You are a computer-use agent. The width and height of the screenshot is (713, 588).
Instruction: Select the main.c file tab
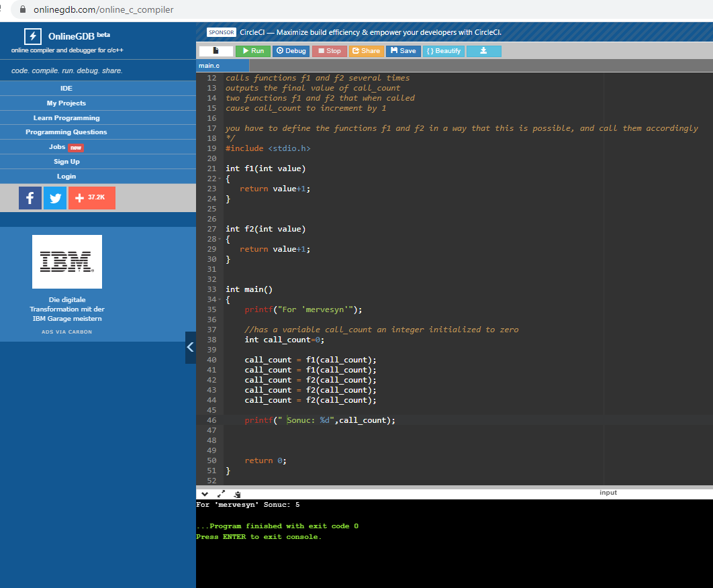click(209, 66)
